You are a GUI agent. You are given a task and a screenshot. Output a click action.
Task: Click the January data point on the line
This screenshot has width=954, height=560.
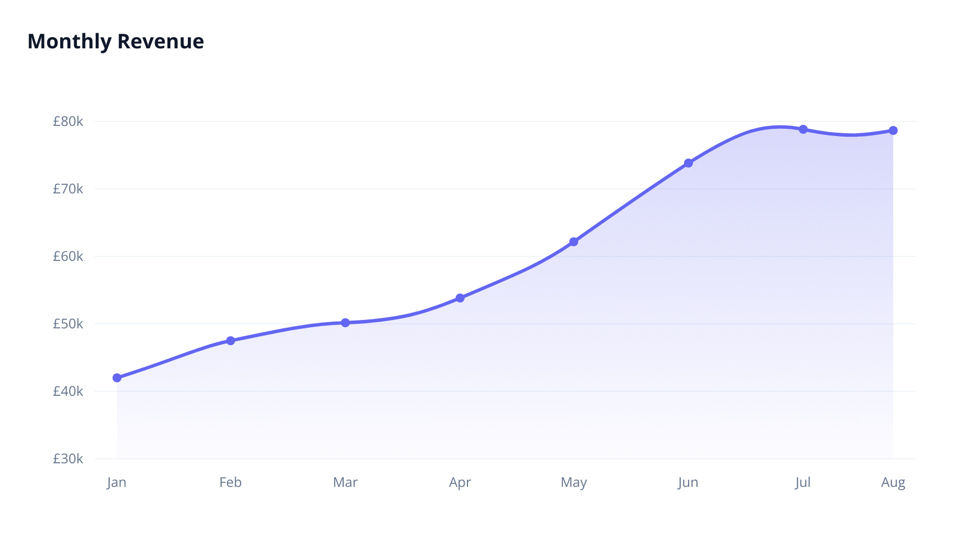(x=117, y=378)
